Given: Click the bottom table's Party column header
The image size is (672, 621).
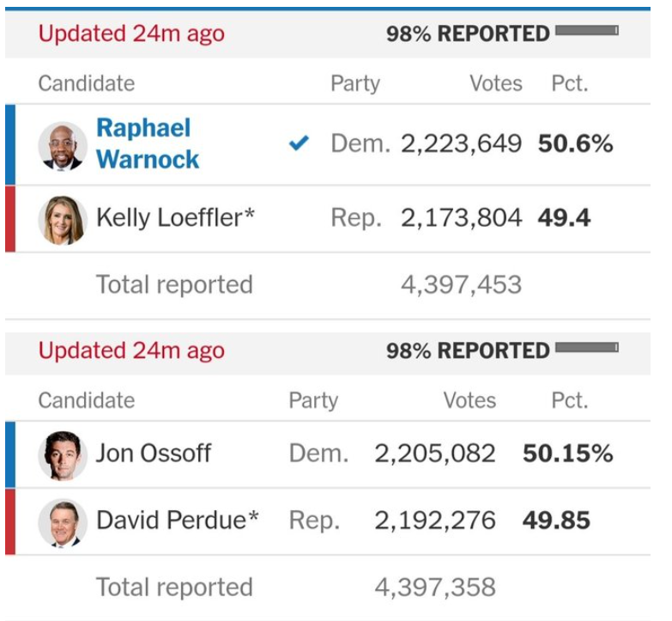Looking at the screenshot, I should [313, 400].
